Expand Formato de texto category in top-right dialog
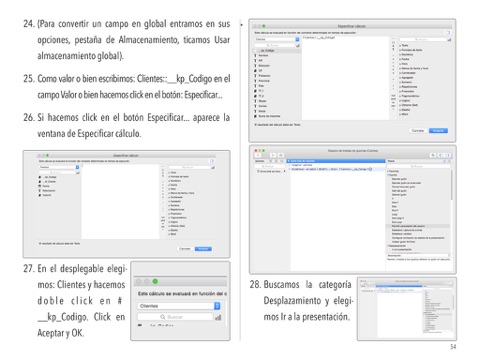 pyautogui.click(x=400, y=50)
